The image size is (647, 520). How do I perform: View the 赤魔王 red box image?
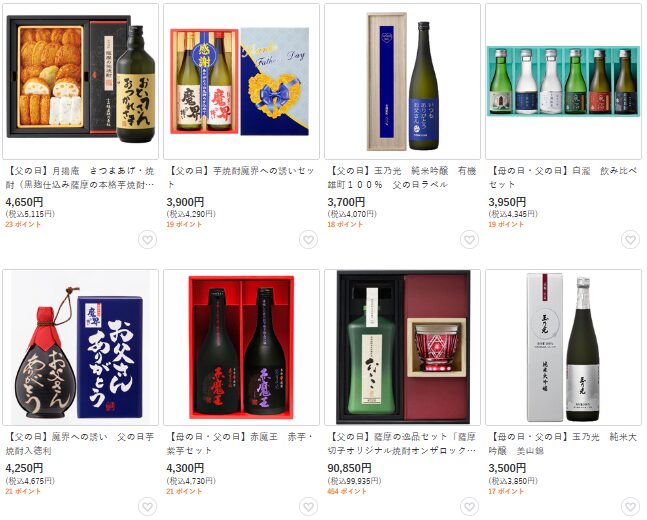point(241,347)
